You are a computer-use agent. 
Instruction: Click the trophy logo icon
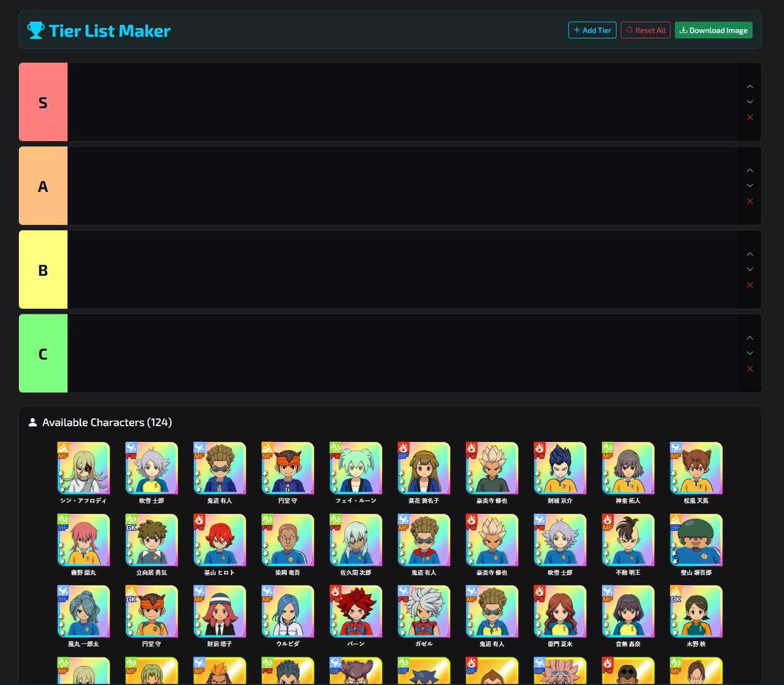point(35,30)
